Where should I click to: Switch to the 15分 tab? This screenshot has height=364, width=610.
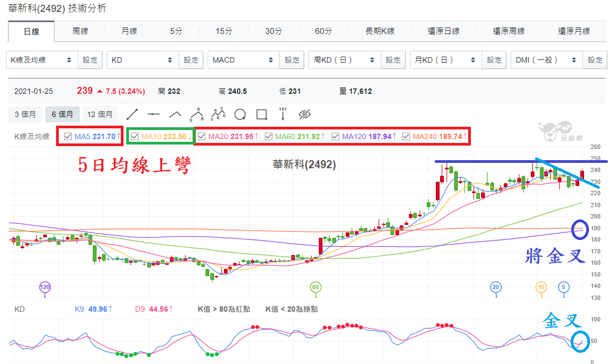[x=224, y=31]
